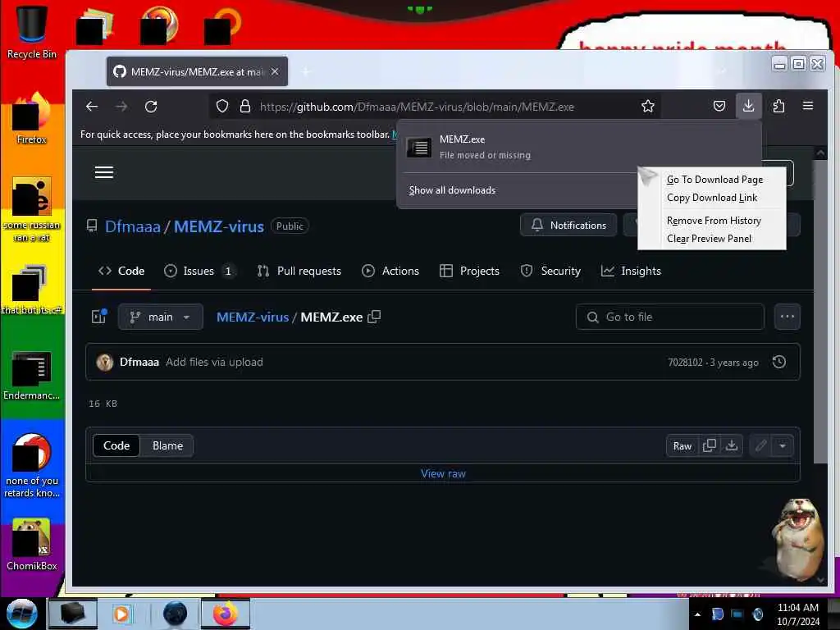Open the Save to Pocket icon
Screen dimensions: 840x630
[719, 106]
